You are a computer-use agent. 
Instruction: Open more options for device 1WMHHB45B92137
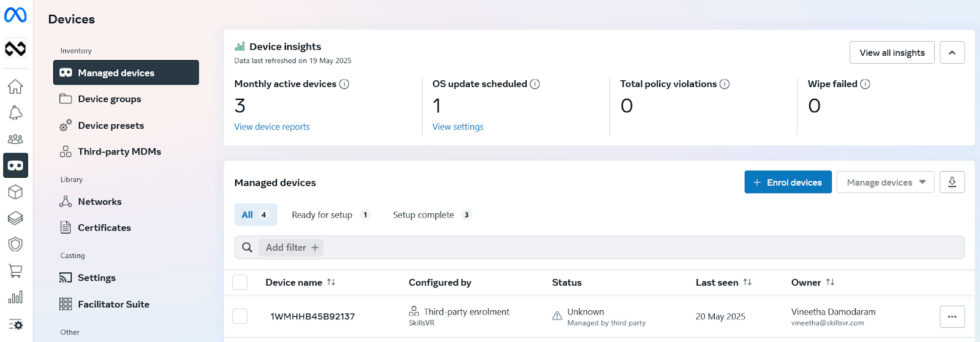[x=952, y=317]
